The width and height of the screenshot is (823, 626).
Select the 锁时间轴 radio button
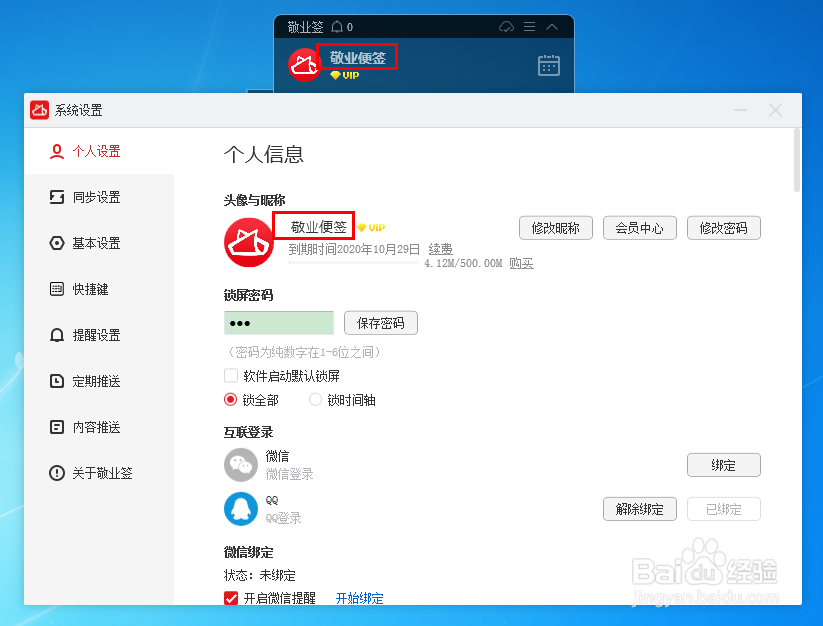click(x=315, y=400)
